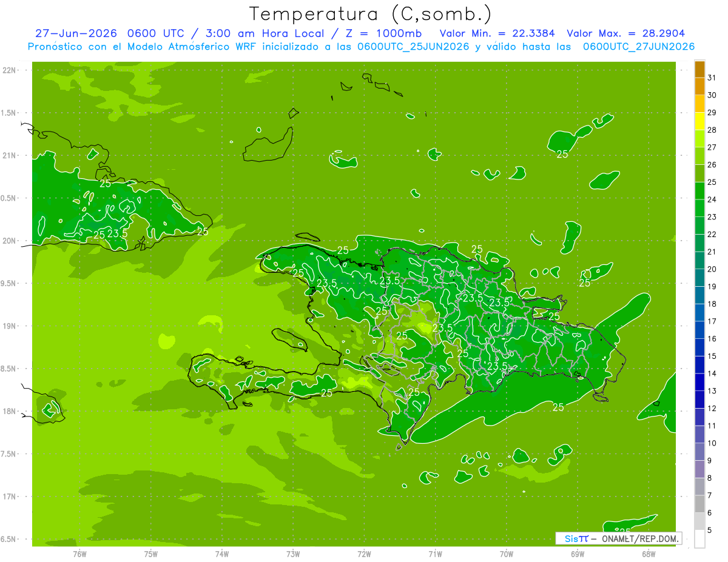This screenshot has height=562, width=728.
Task: Click the '20N' latitude axis label
Action: (x=8, y=241)
